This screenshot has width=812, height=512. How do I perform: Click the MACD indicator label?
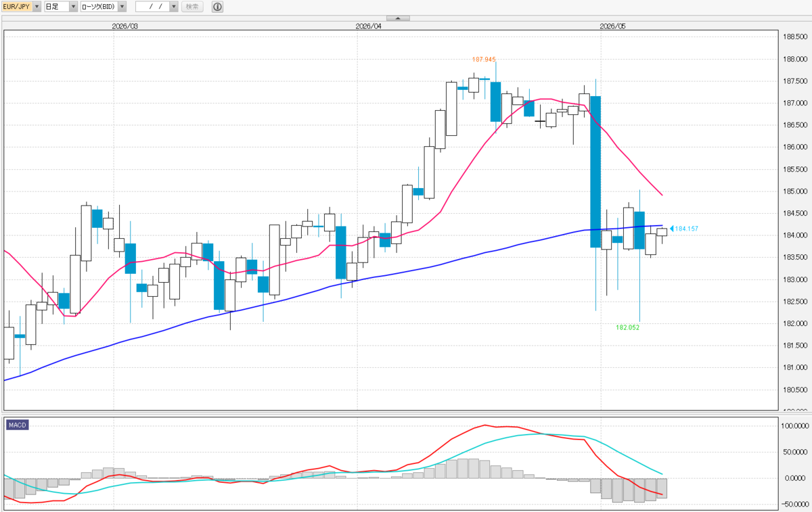pos(18,425)
